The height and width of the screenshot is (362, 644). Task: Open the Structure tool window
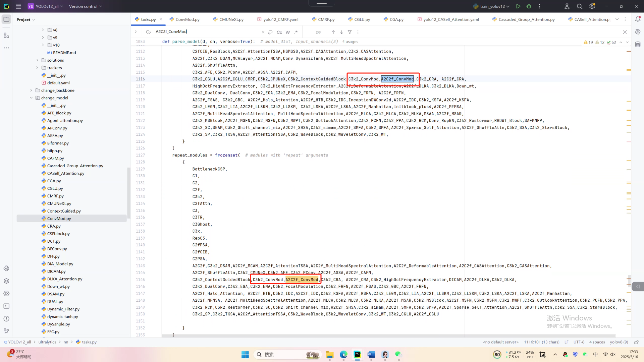pos(6,36)
